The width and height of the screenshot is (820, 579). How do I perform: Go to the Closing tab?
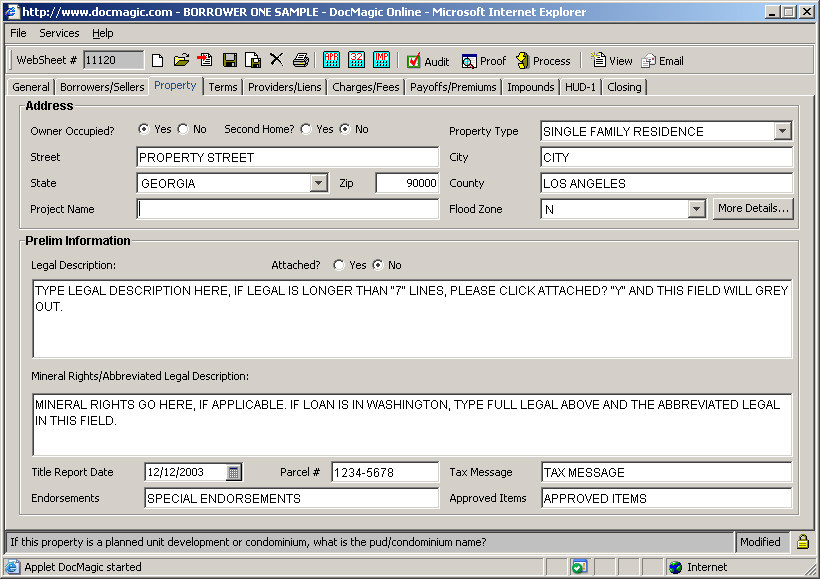[x=624, y=87]
